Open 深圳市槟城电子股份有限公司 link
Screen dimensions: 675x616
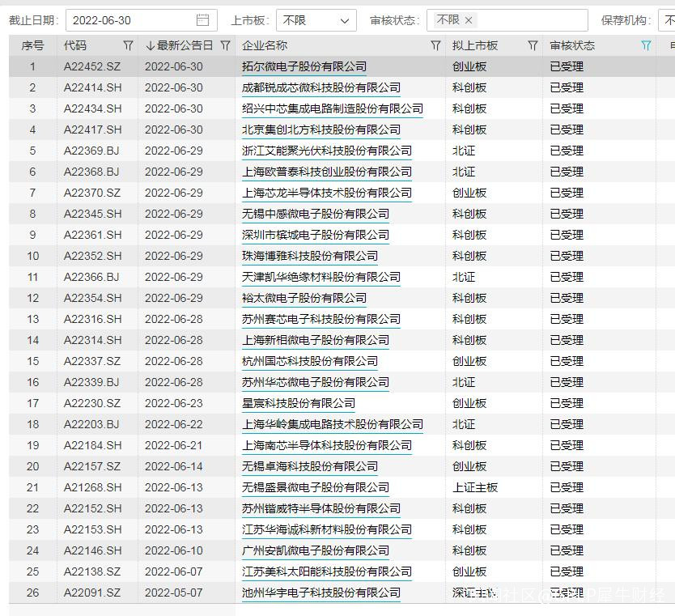point(316,235)
